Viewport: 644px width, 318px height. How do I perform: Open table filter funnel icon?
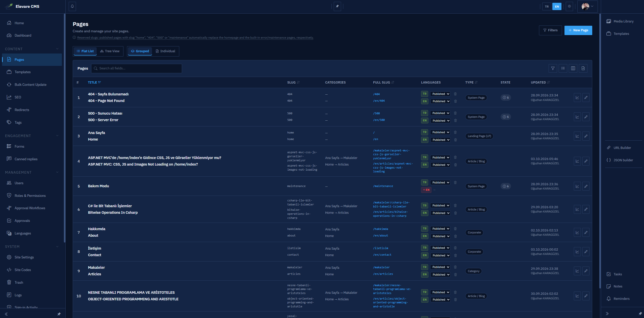(x=553, y=68)
